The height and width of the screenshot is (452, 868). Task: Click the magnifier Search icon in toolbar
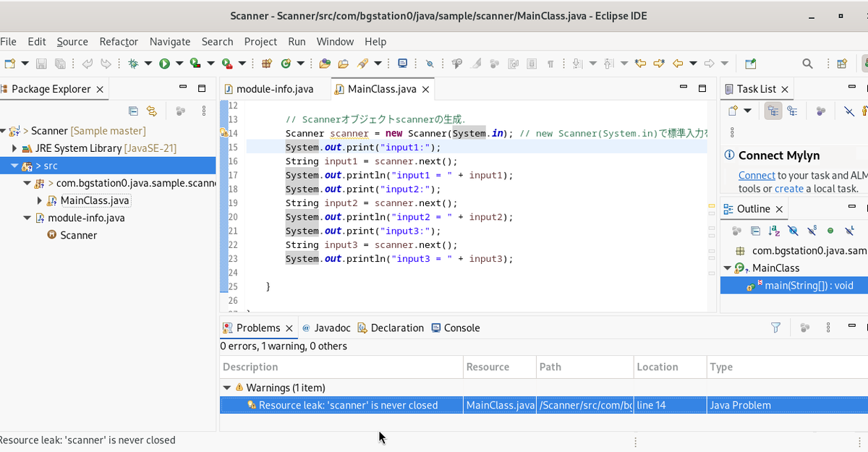tap(808, 64)
